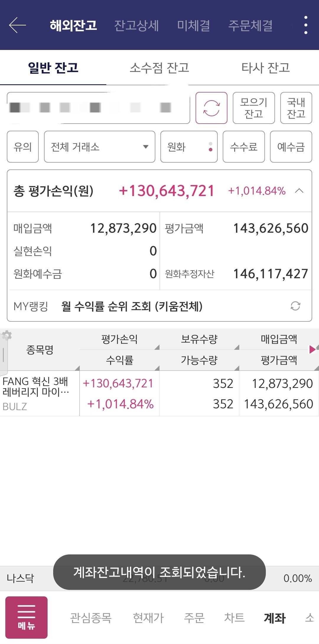The height and width of the screenshot is (644, 319).
Task: Open the 잔고상세 top tab
Action: click(136, 25)
